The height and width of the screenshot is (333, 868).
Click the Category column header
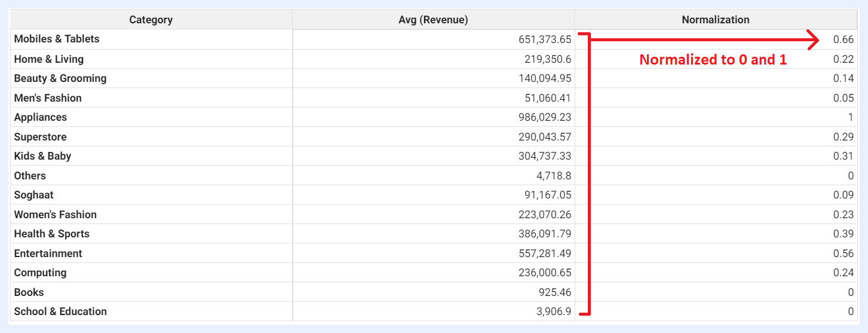click(151, 20)
